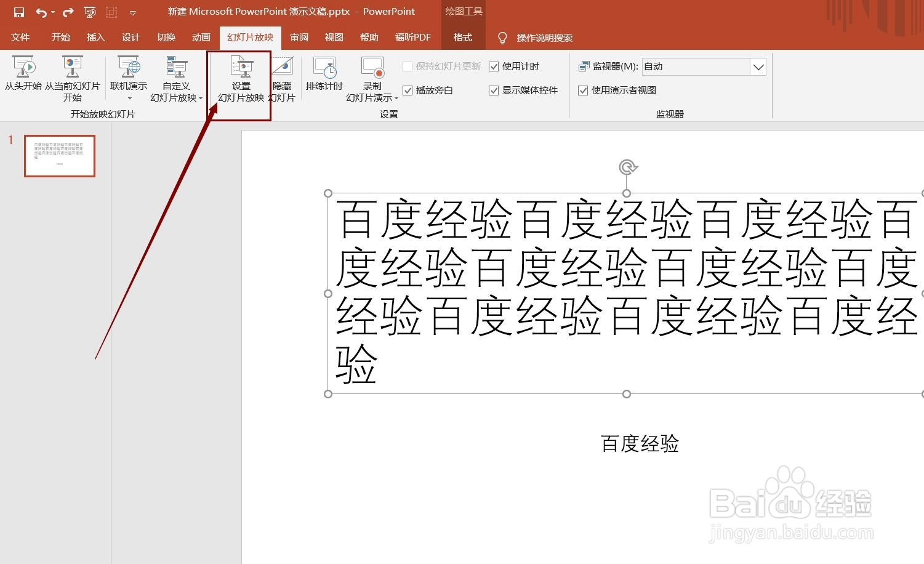Switch to the 插入 ribbon tab
Image resolution: width=924 pixels, height=564 pixels.
95,38
